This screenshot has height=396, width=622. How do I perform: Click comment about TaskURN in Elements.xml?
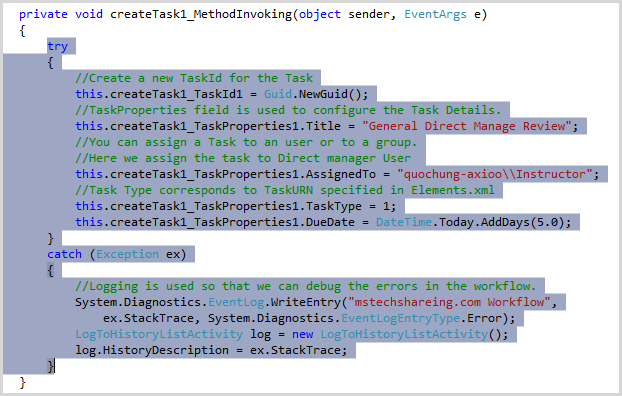pyautogui.click(x=285, y=190)
